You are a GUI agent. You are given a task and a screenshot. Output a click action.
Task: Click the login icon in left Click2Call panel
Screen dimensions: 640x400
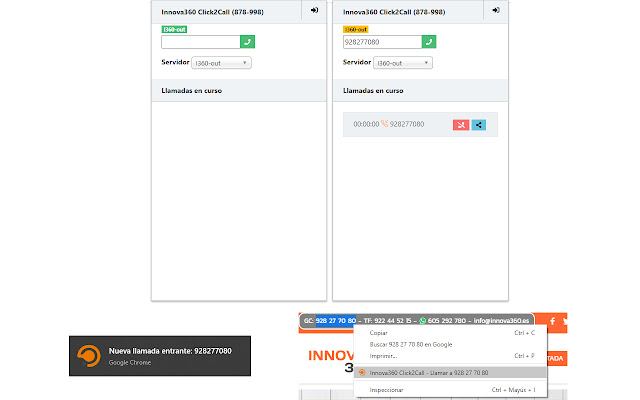point(314,10)
